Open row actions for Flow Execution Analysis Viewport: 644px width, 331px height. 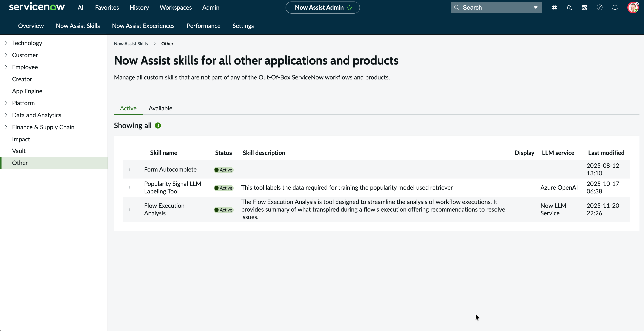pyautogui.click(x=129, y=209)
